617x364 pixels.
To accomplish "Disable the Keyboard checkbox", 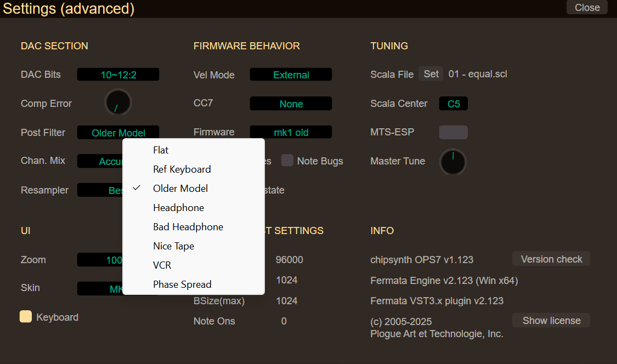I will pyautogui.click(x=26, y=316).
